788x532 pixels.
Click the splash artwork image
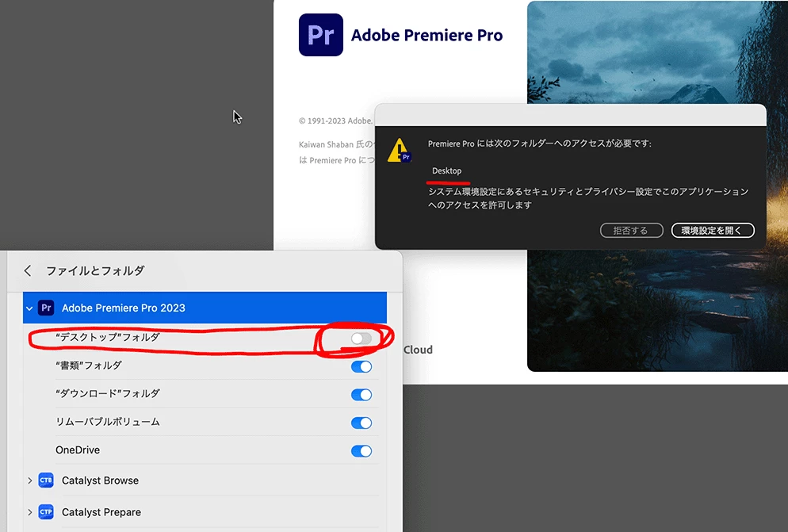pyautogui.click(x=657, y=186)
